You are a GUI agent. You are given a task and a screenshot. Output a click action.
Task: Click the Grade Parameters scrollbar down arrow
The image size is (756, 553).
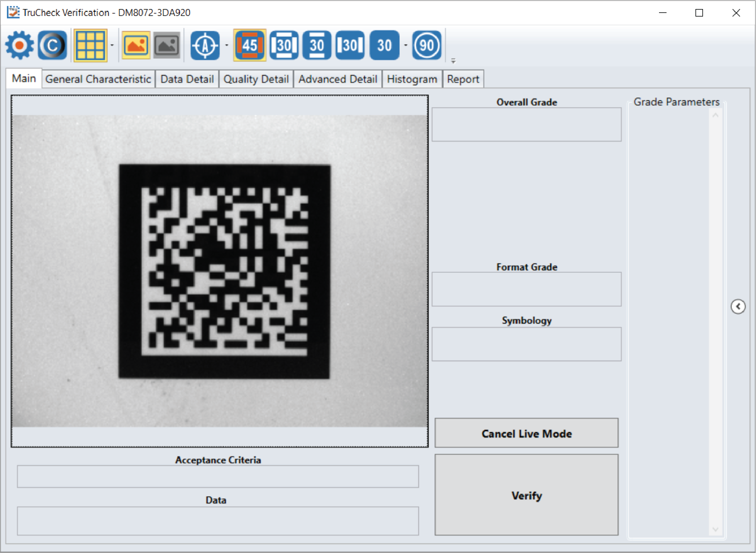point(715,529)
